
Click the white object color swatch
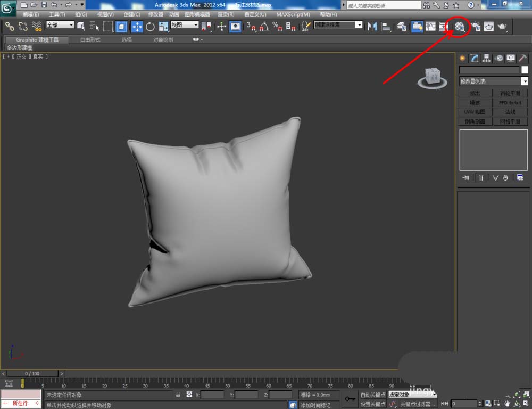[525, 70]
